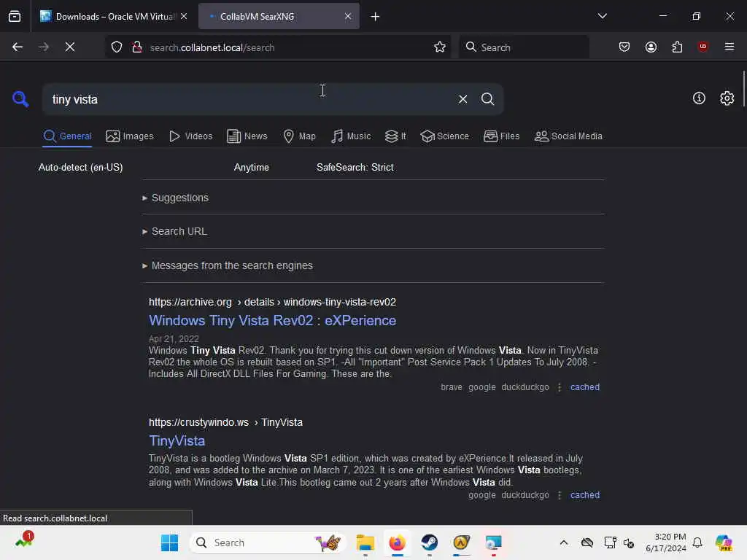Open the remote desktop taskbar icon
The width and height of the screenshot is (747, 560).
pos(494,542)
